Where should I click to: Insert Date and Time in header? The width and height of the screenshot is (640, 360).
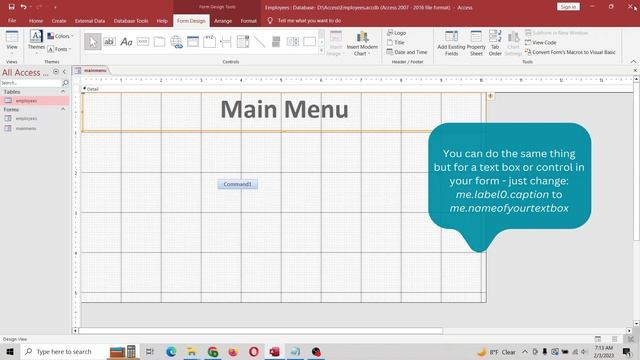pos(407,52)
